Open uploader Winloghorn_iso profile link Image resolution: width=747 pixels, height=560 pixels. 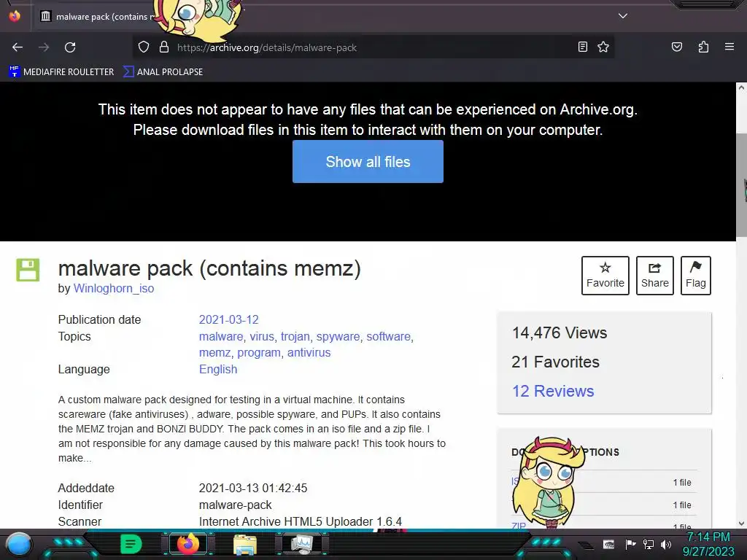[x=113, y=288]
